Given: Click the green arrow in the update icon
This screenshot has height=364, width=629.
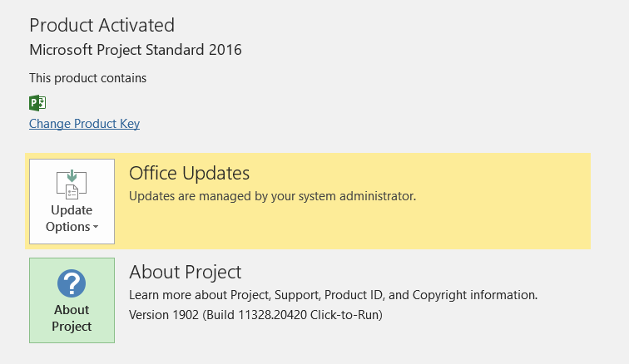Looking at the screenshot, I should 72,175.
